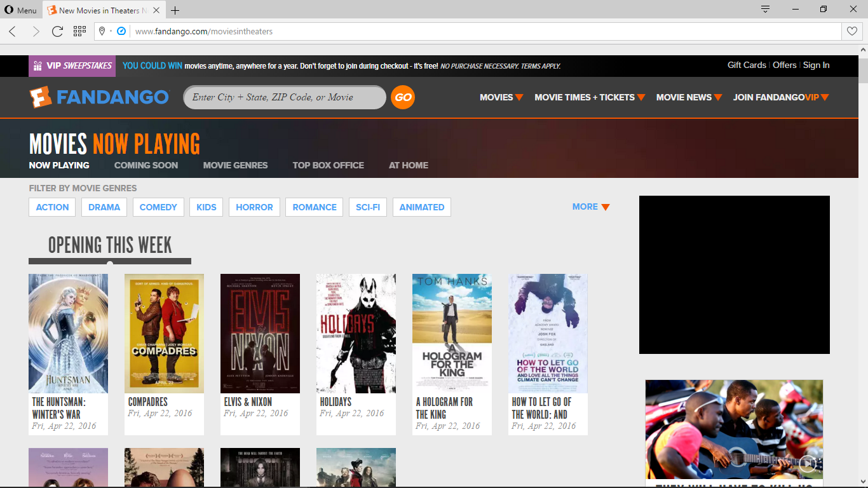Expand the MOVIES dropdown menu
This screenshot has height=488, width=868.
(501, 97)
